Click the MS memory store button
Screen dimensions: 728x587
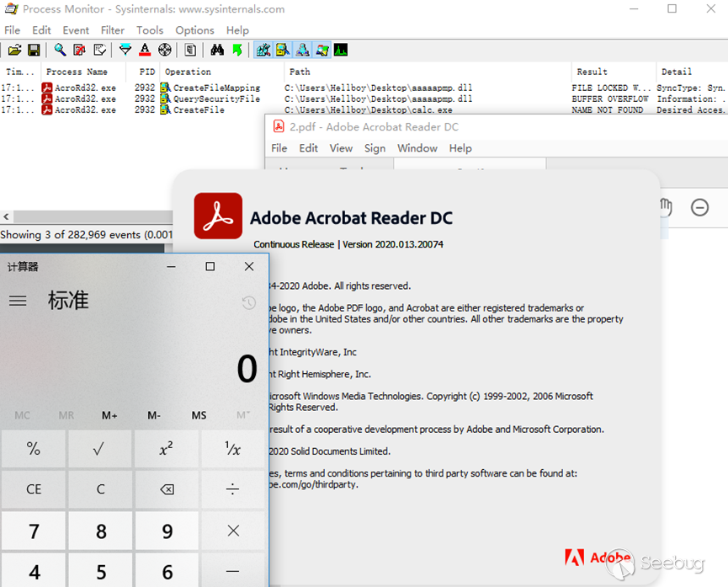click(x=199, y=415)
